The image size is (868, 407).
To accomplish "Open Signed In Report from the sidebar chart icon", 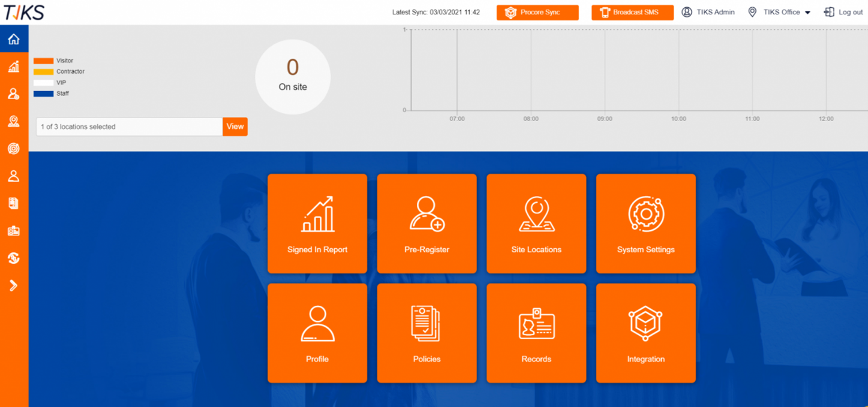I will point(13,66).
